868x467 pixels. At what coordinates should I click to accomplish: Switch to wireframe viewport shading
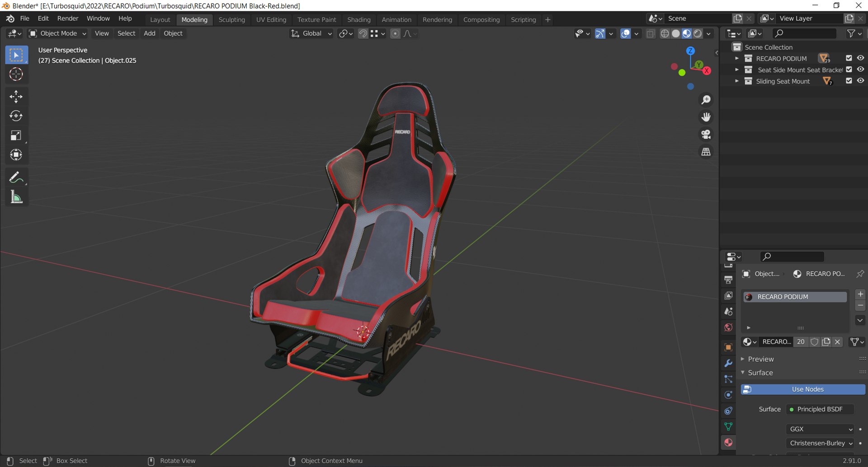pyautogui.click(x=665, y=33)
